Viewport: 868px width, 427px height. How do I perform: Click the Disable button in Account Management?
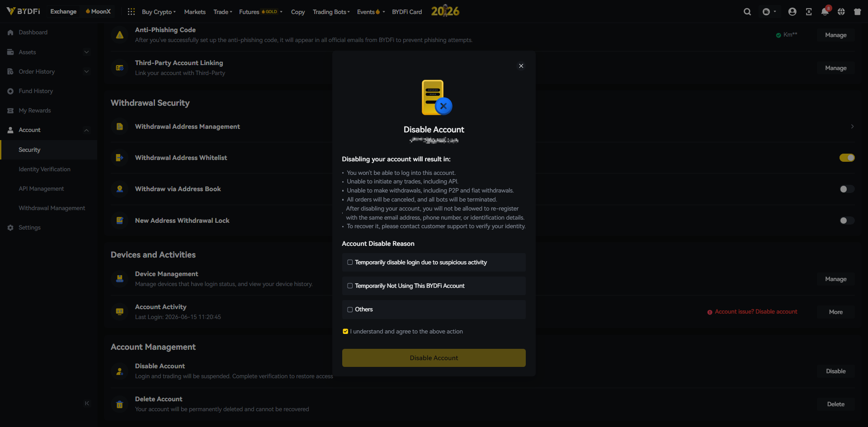coord(836,371)
